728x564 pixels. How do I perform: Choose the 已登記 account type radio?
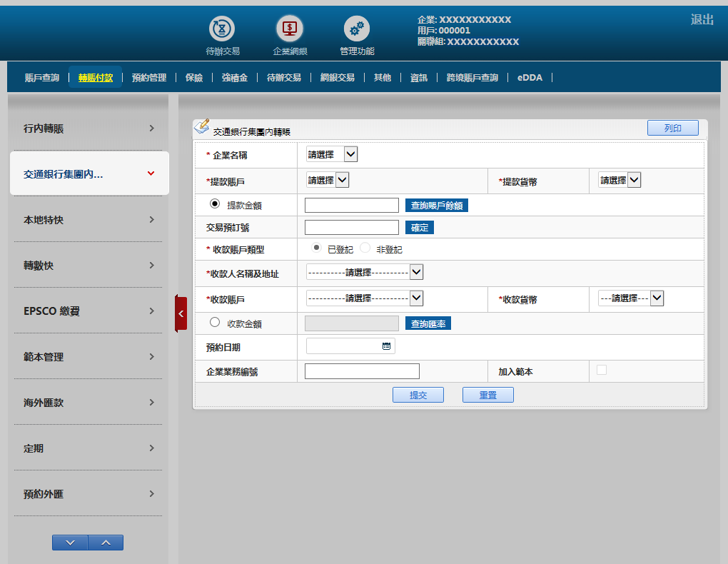coord(316,248)
